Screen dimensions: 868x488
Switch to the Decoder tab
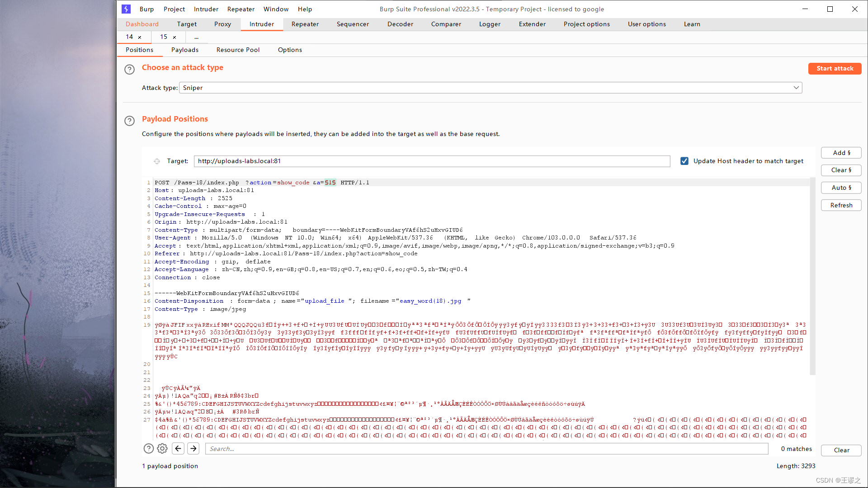pyautogui.click(x=400, y=24)
